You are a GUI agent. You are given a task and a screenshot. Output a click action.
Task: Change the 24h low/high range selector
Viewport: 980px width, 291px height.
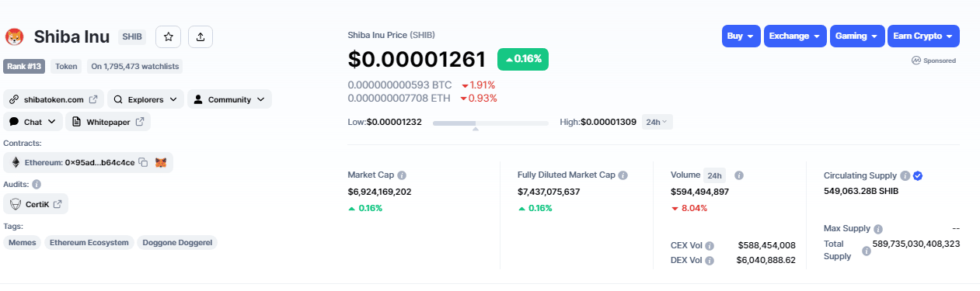pyautogui.click(x=657, y=122)
